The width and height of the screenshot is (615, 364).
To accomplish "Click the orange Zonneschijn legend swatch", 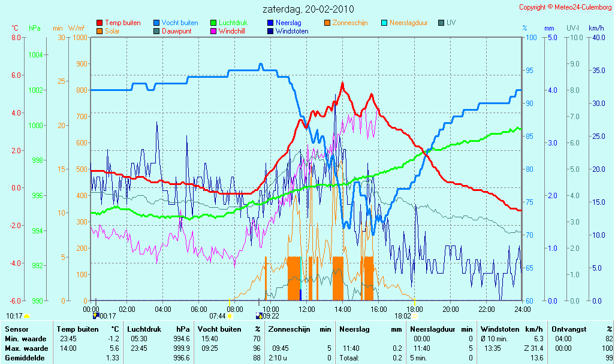I will click(327, 23).
